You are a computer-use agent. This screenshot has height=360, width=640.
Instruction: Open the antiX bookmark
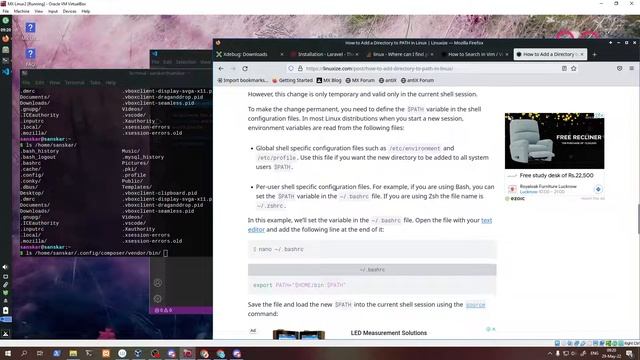tap(388, 80)
